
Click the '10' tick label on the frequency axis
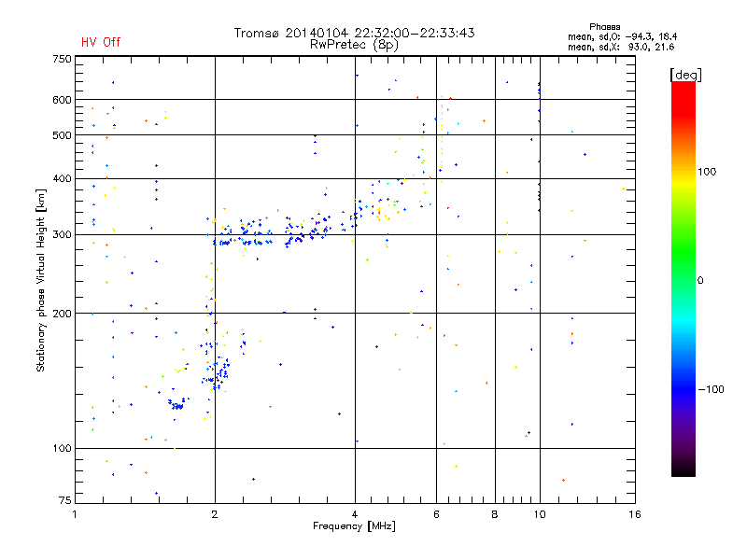point(540,514)
